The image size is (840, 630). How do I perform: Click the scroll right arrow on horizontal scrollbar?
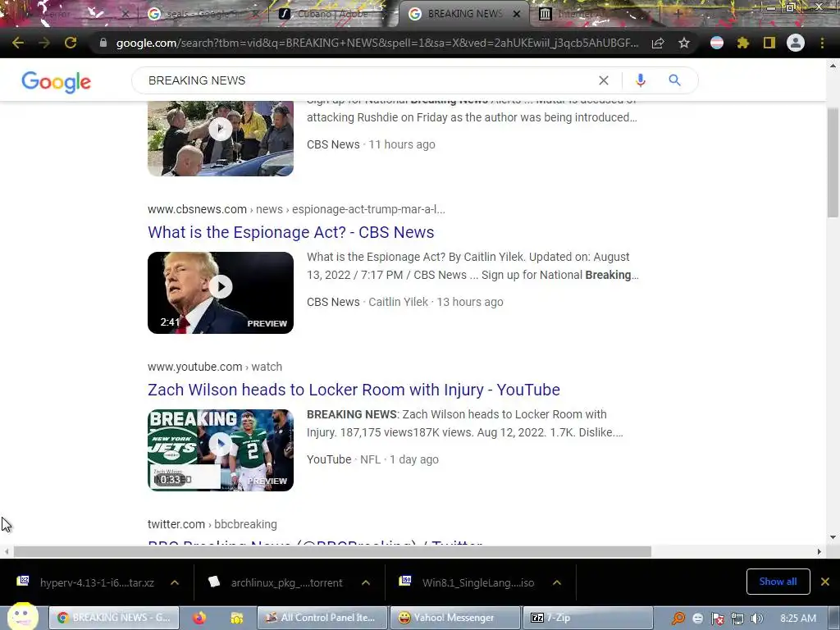(x=819, y=551)
